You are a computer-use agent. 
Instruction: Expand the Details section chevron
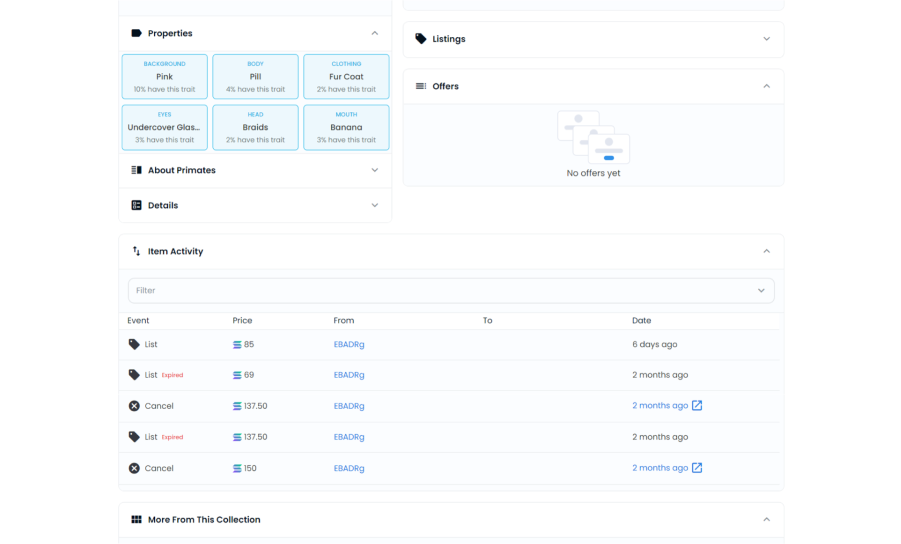pyautogui.click(x=375, y=205)
